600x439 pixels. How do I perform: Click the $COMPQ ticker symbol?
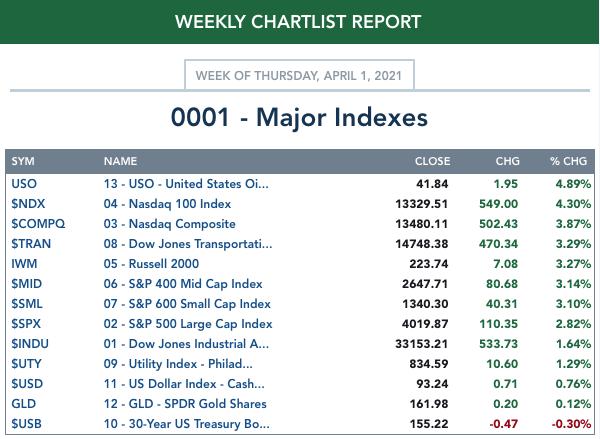pyautogui.click(x=38, y=224)
